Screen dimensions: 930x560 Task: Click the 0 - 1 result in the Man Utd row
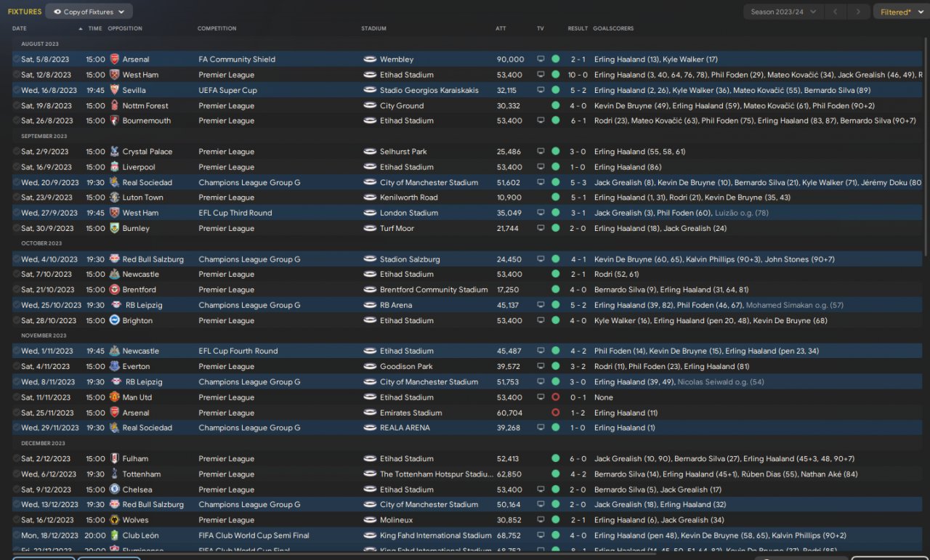tap(578, 397)
